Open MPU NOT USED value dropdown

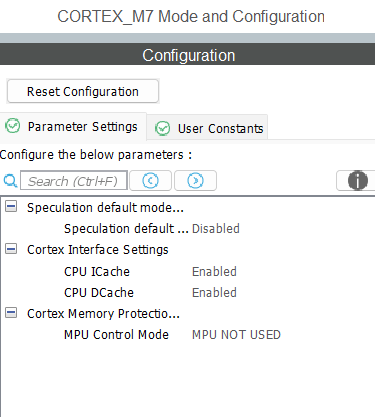(236, 335)
